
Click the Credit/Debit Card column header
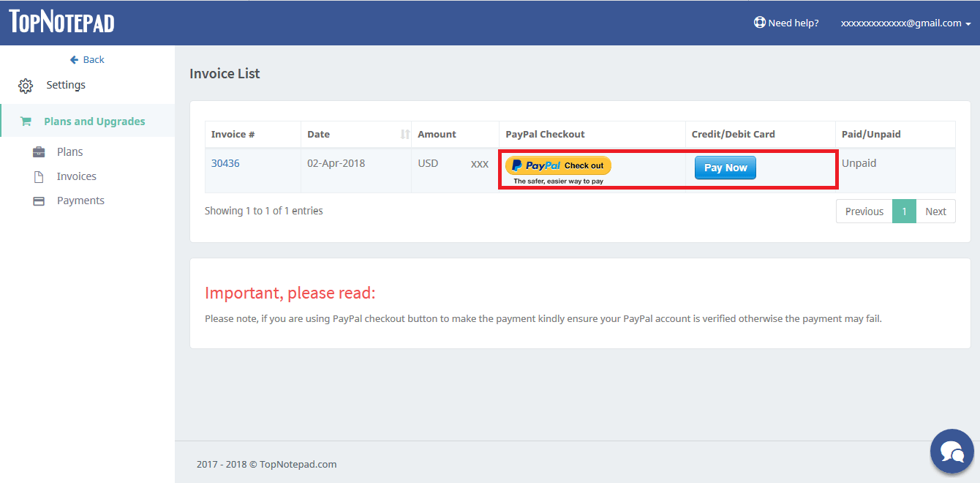[x=761, y=135]
